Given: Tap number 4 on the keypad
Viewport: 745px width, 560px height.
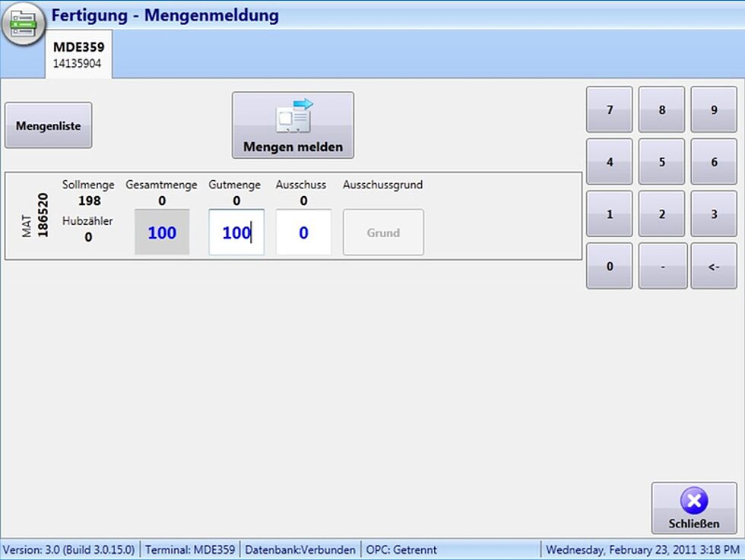Looking at the screenshot, I should (x=610, y=162).
